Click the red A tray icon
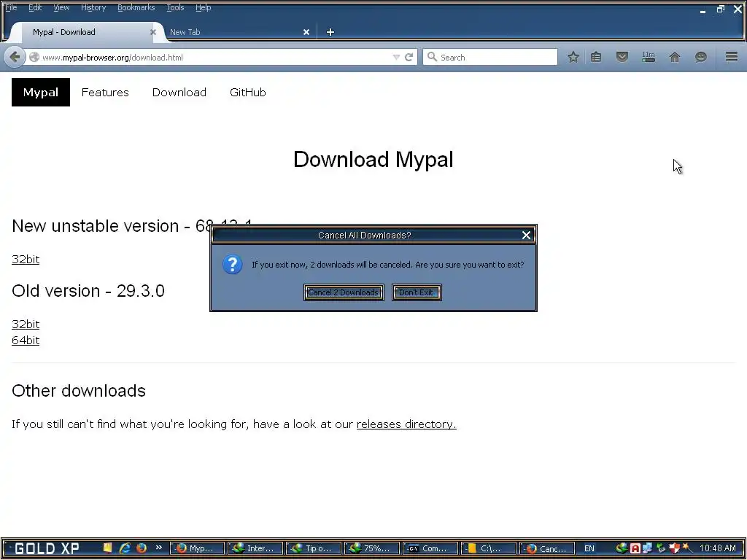 (x=635, y=548)
